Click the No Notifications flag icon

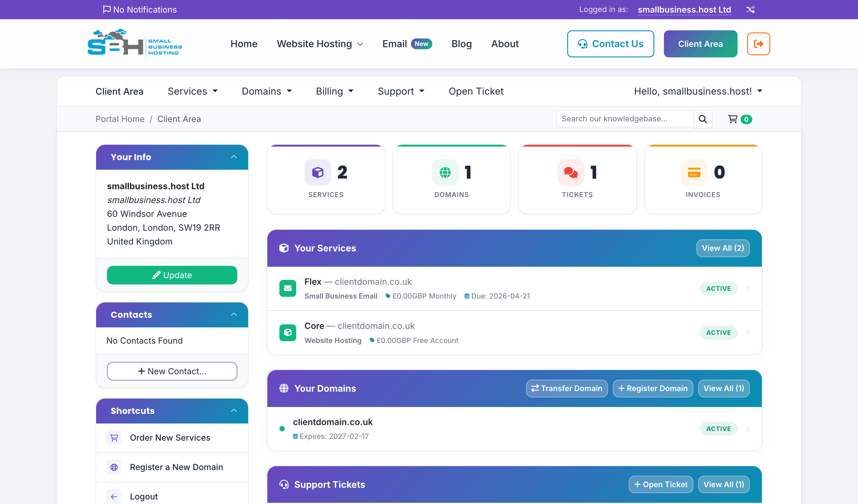pos(107,10)
